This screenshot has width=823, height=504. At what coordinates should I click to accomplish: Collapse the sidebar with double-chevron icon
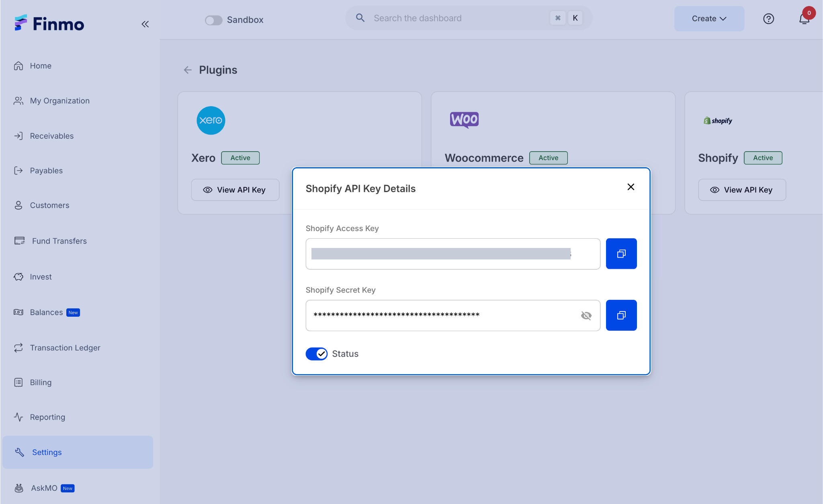pos(145,24)
